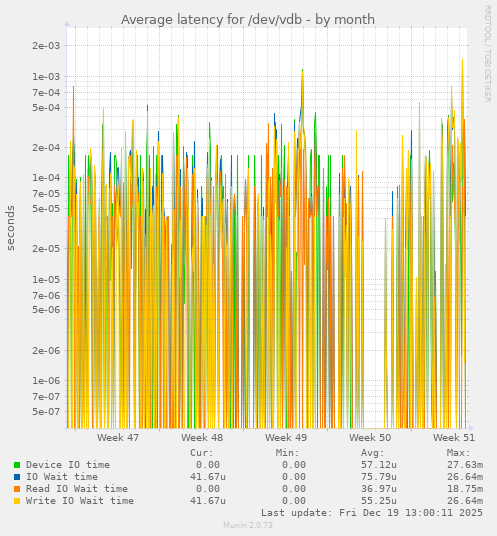Click the '2e-03' y-axis tick
497x536 pixels.
click(x=46, y=45)
